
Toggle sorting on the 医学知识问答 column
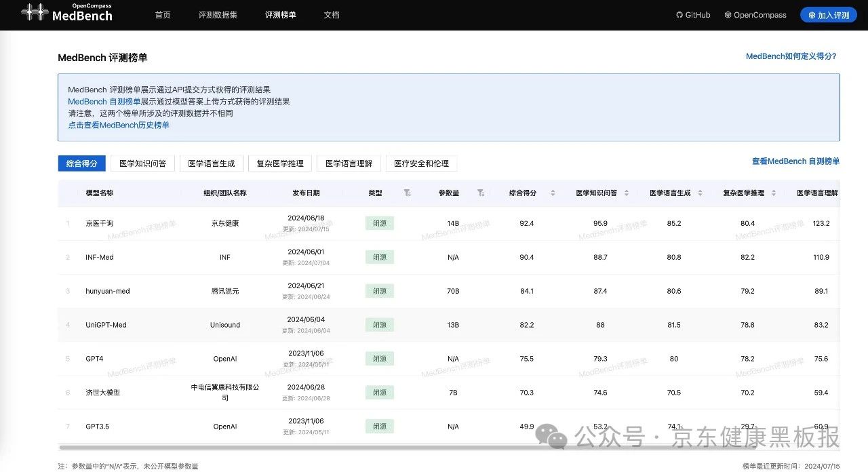[625, 193]
